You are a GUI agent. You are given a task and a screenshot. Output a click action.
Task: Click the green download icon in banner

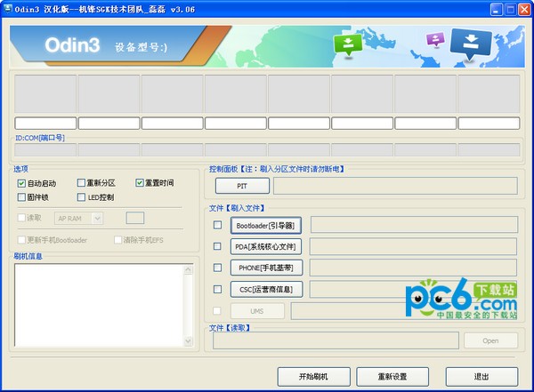point(348,44)
